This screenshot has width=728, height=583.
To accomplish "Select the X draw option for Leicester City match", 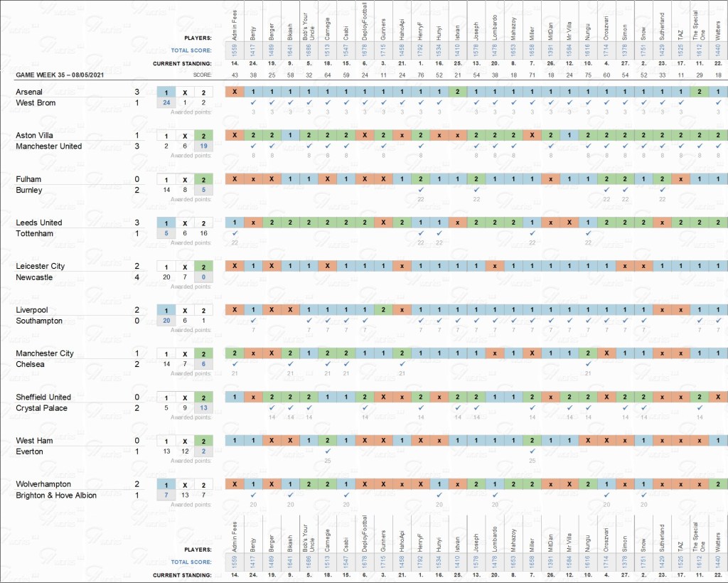I will click(x=185, y=267).
